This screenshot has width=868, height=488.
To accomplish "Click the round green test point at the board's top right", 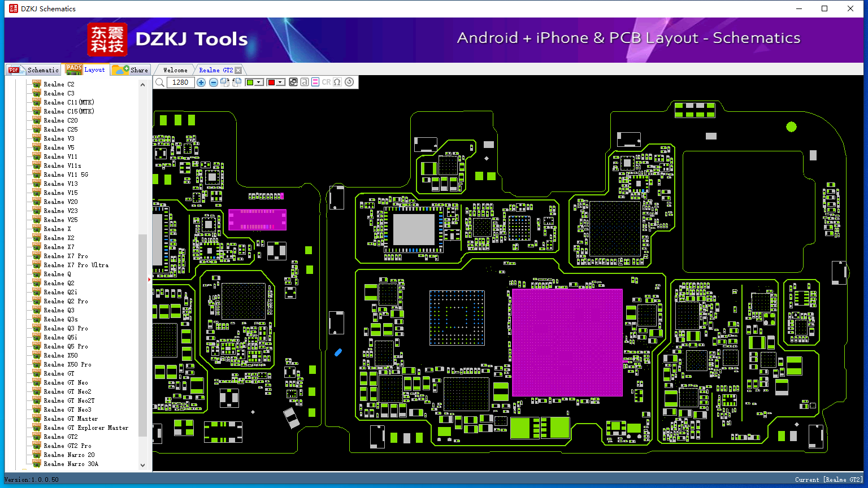I will (791, 127).
